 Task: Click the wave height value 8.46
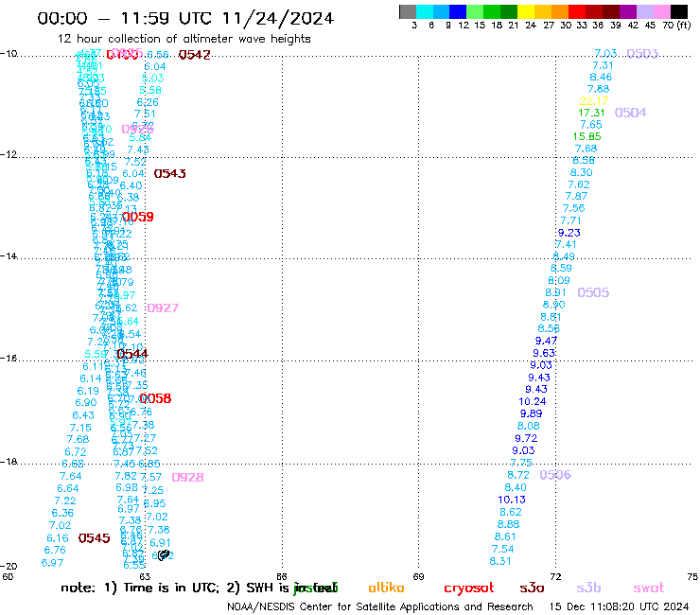(601, 77)
